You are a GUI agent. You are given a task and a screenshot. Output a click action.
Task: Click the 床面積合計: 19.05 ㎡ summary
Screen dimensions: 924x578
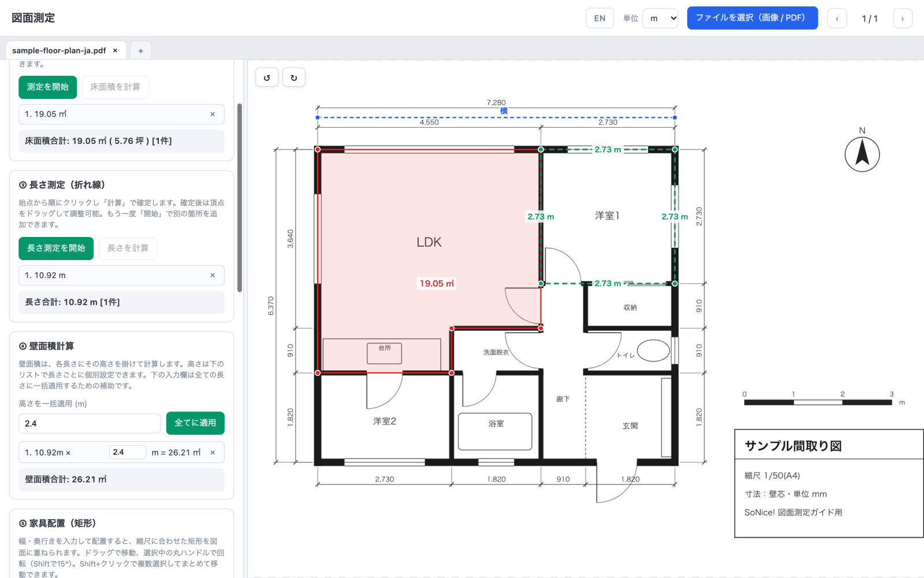click(121, 141)
